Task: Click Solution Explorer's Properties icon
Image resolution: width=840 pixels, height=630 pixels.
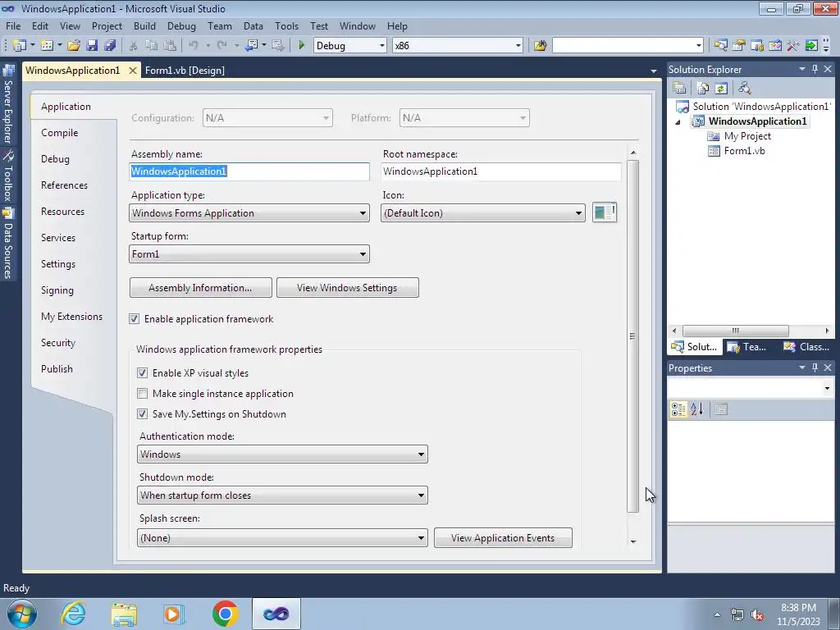Action: click(x=679, y=88)
